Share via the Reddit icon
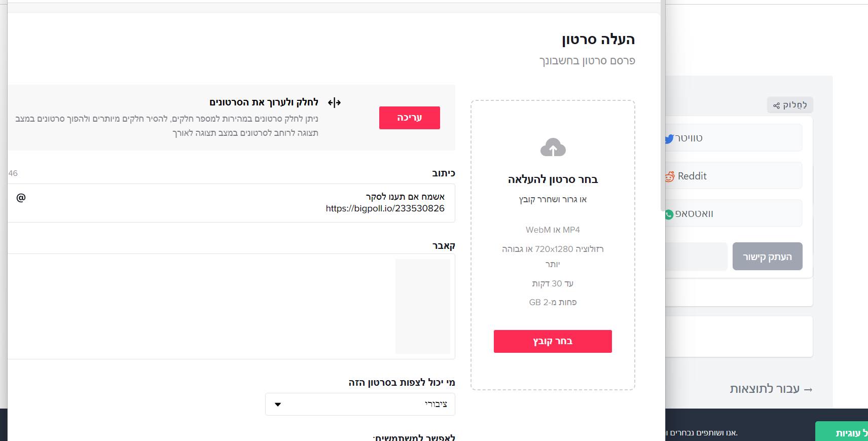 pos(670,176)
